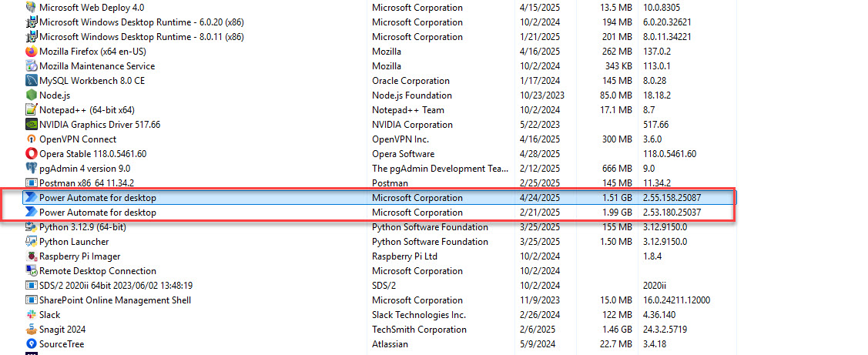Click the OpenVPN Connect icon
Viewport: 868px width, 355px height.
coord(31,139)
